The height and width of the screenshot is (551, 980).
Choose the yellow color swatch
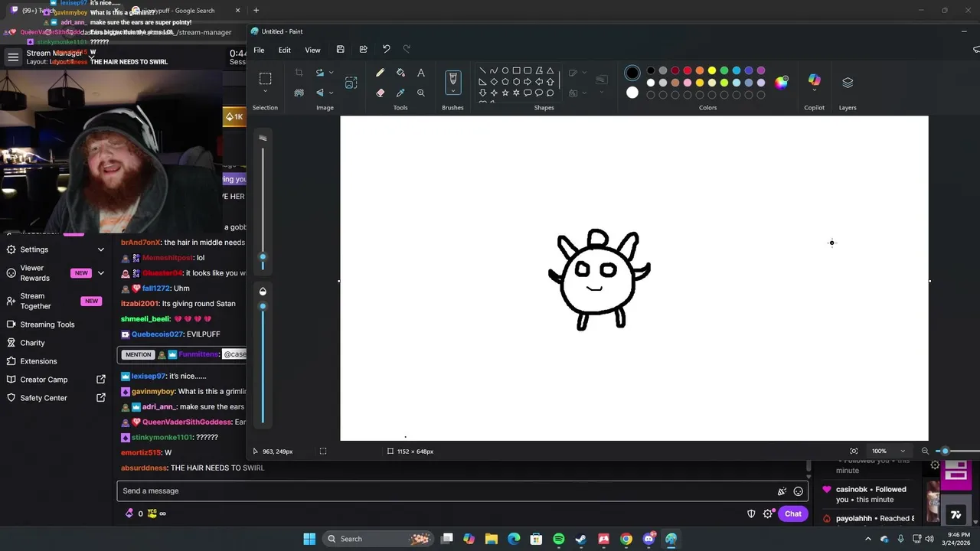[712, 70]
